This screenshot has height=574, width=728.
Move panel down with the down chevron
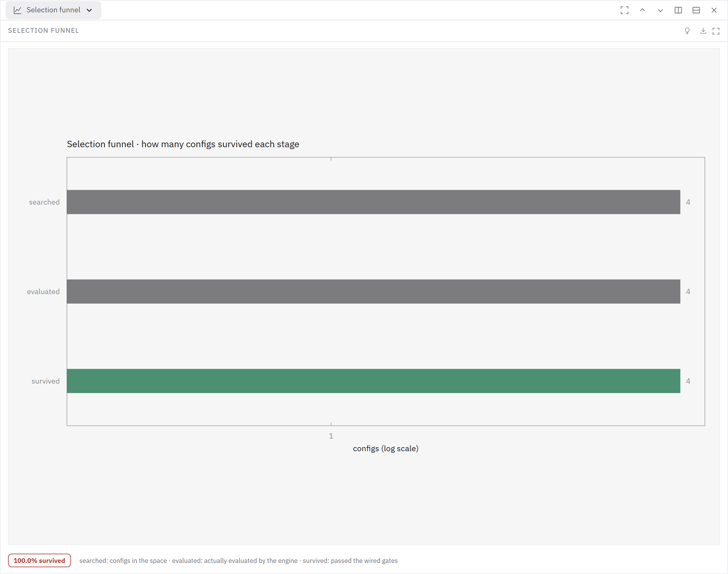[660, 10]
